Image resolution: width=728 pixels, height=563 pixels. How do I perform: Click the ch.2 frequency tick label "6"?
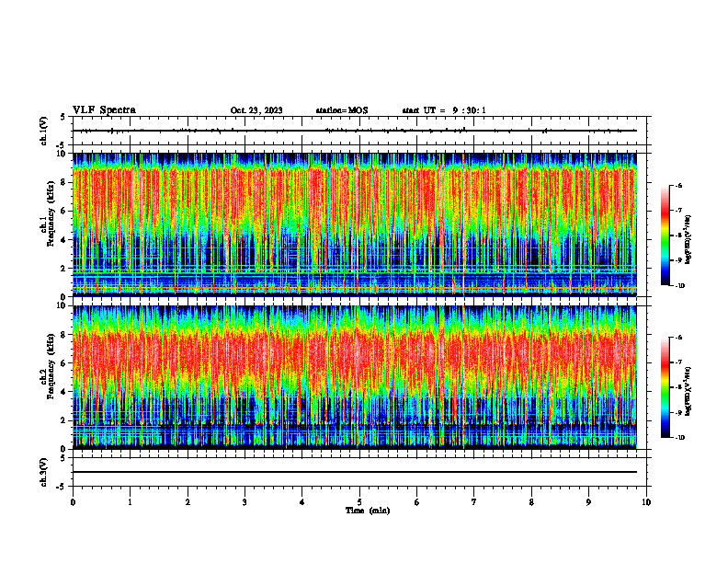point(64,363)
